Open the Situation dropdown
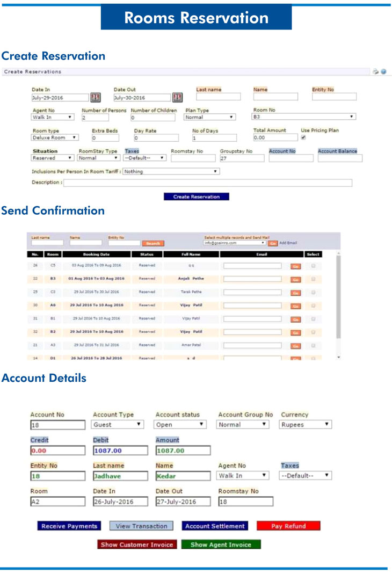This screenshot has width=392, height=574. [53, 158]
